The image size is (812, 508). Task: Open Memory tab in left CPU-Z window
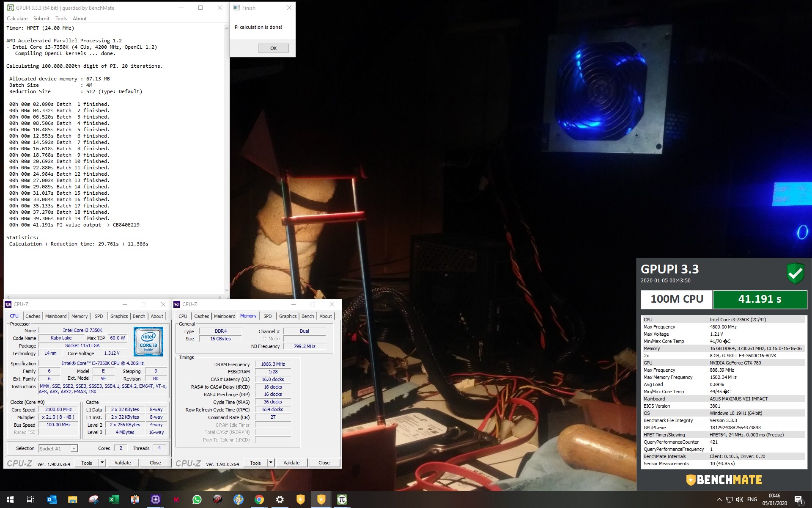click(x=80, y=316)
